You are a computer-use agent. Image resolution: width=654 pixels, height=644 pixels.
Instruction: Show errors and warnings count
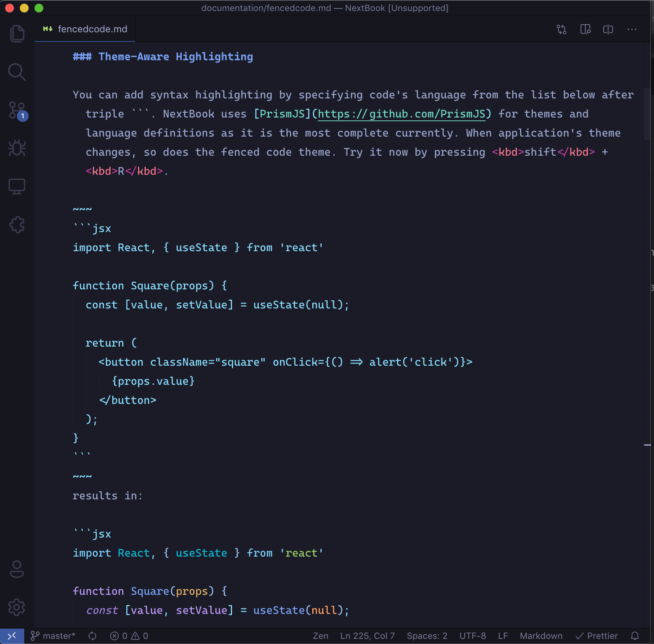[129, 636]
